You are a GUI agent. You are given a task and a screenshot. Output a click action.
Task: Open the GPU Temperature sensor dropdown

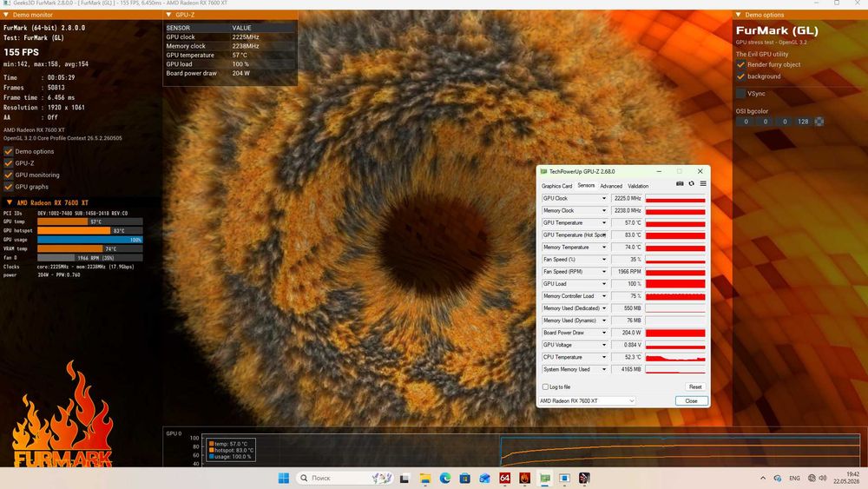pos(604,222)
